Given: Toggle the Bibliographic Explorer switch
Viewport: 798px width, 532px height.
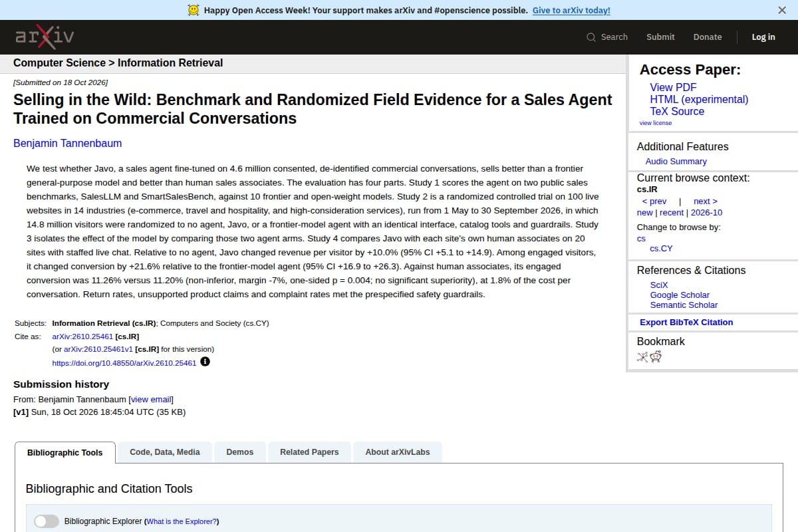Looking at the screenshot, I should tap(47, 521).
